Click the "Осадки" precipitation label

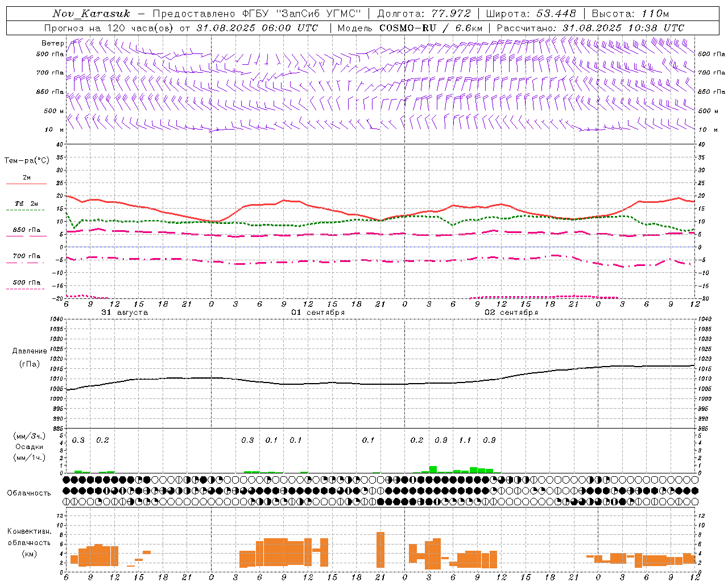pos(30,447)
